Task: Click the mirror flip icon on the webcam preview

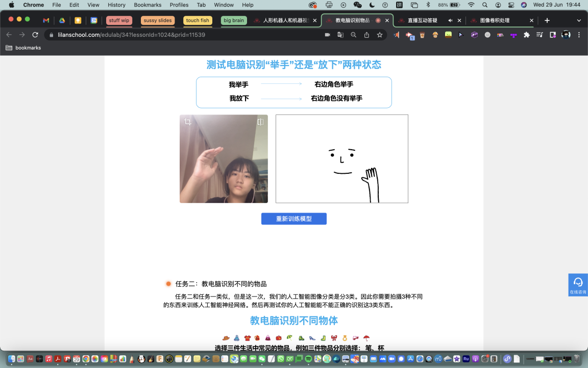Action: [x=260, y=122]
